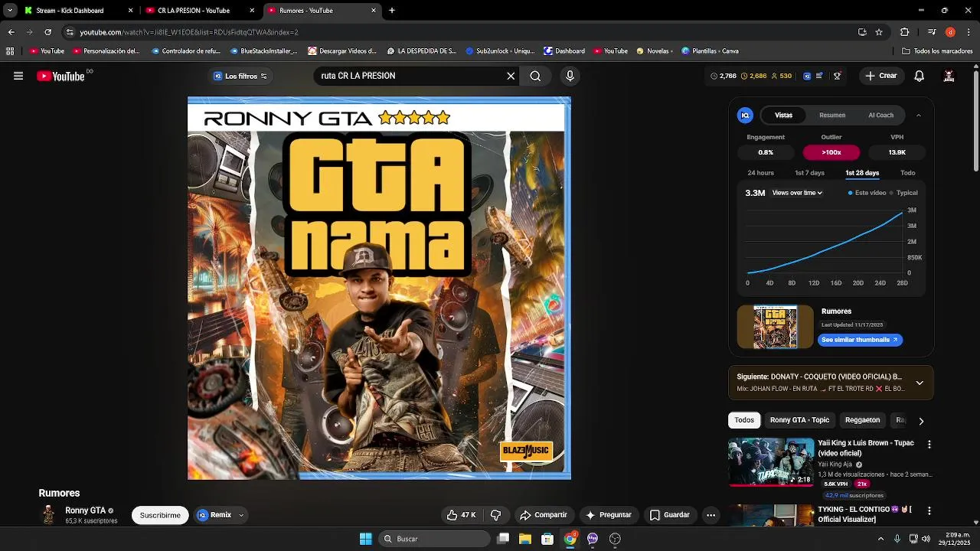This screenshot has width=980, height=551.
Task: Go to the YouTube home logo
Action: 60,76
